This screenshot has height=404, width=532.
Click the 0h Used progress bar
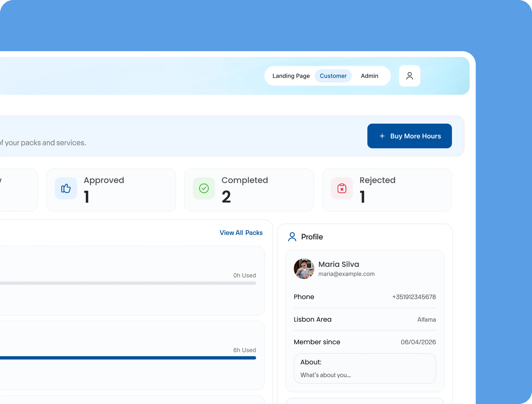coord(128,283)
